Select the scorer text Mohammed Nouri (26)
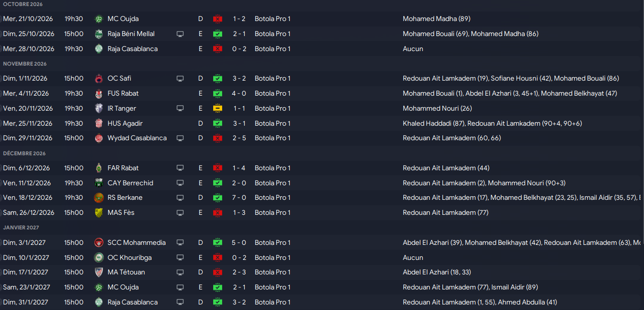This screenshot has height=310, width=644. [x=437, y=109]
